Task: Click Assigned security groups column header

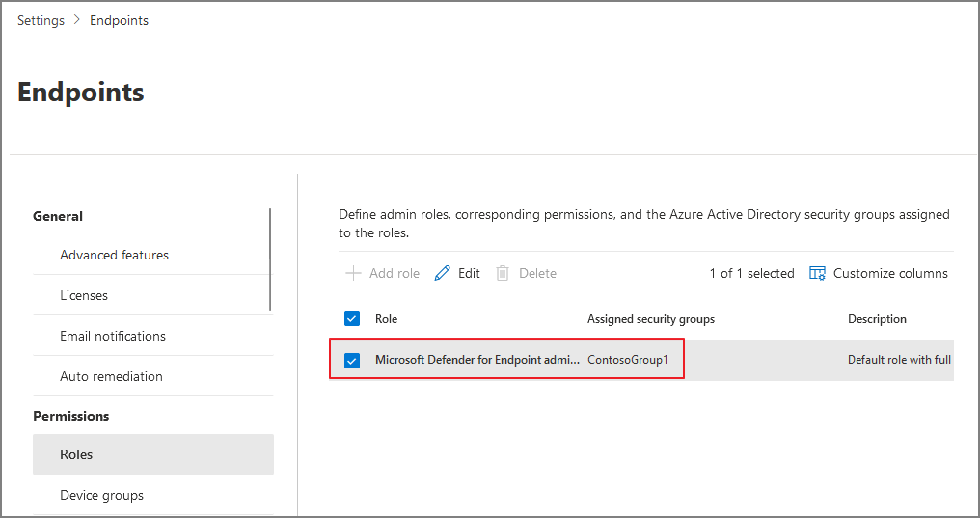Action: point(651,319)
